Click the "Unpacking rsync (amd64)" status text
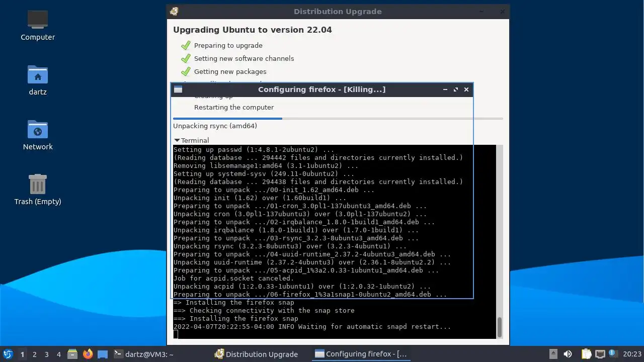The image size is (644, 362). pyautogui.click(x=215, y=126)
